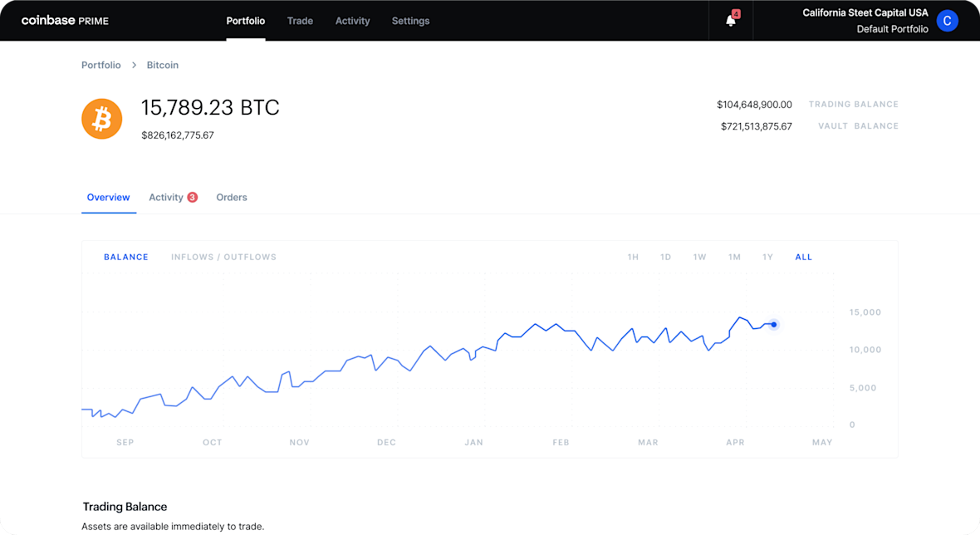Click the $721,513,875.67 vault balance amount
Viewport: 980px width, 535px height.
click(x=757, y=126)
